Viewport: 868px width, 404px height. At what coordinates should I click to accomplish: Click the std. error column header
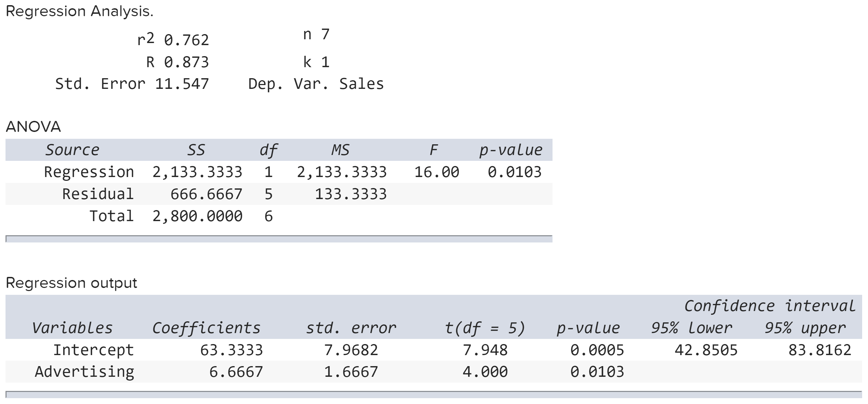coord(351,328)
